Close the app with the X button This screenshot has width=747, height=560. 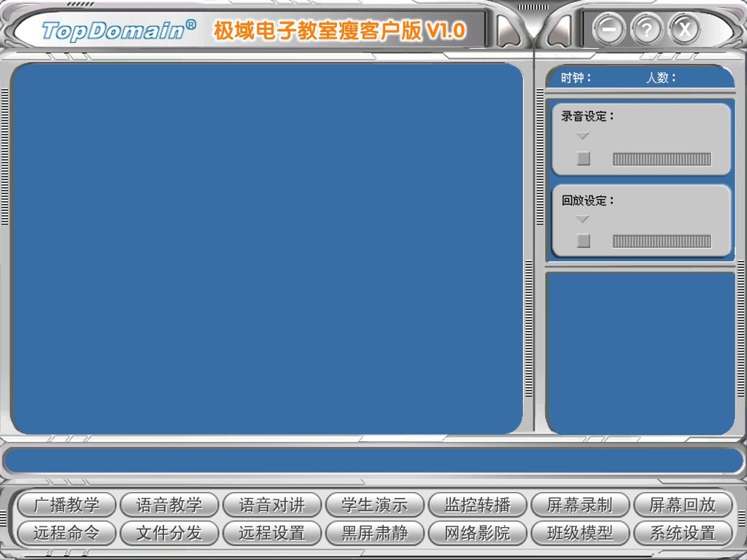point(684,30)
